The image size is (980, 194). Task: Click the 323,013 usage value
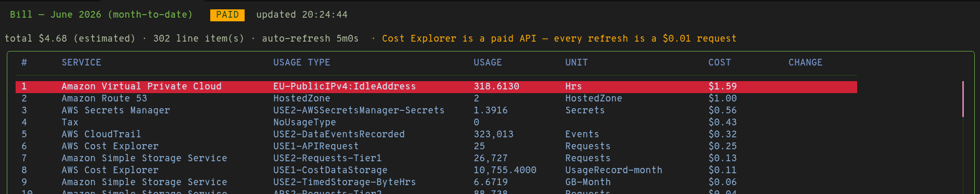point(493,134)
